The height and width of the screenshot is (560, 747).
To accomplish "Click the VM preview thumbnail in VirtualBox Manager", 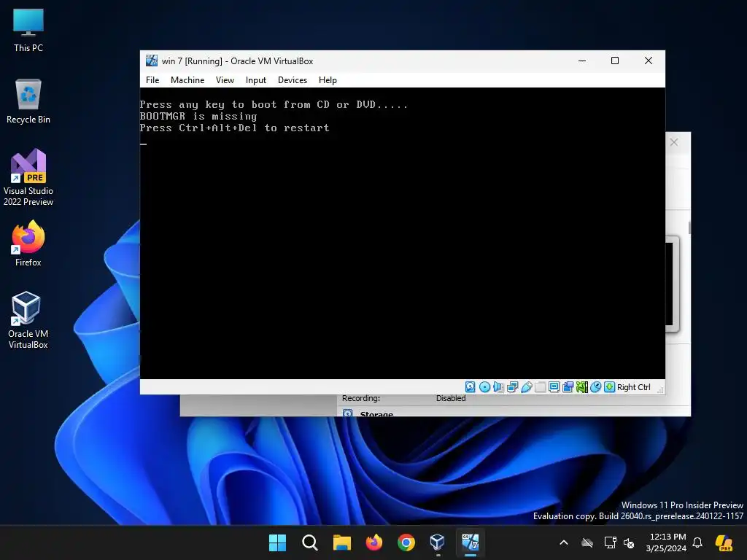I will click(x=672, y=284).
